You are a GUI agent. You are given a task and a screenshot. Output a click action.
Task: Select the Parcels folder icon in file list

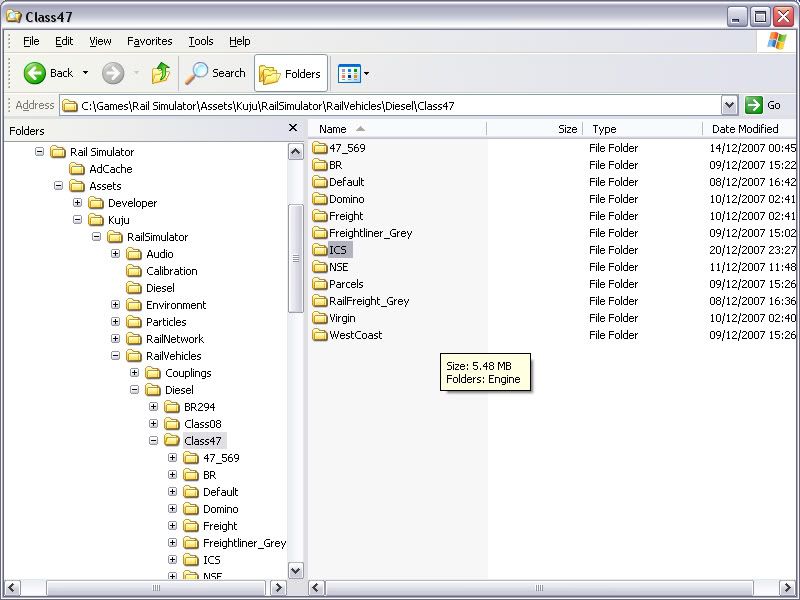pos(320,284)
